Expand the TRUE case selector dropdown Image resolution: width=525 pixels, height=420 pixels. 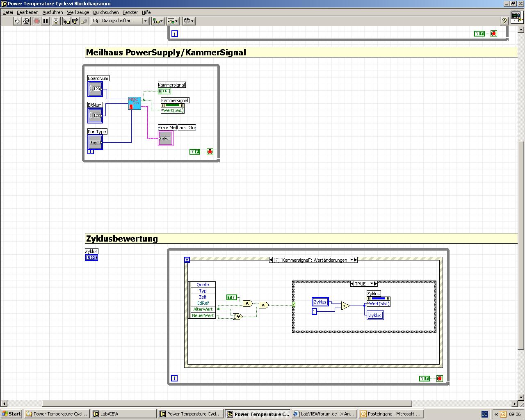pos(372,284)
